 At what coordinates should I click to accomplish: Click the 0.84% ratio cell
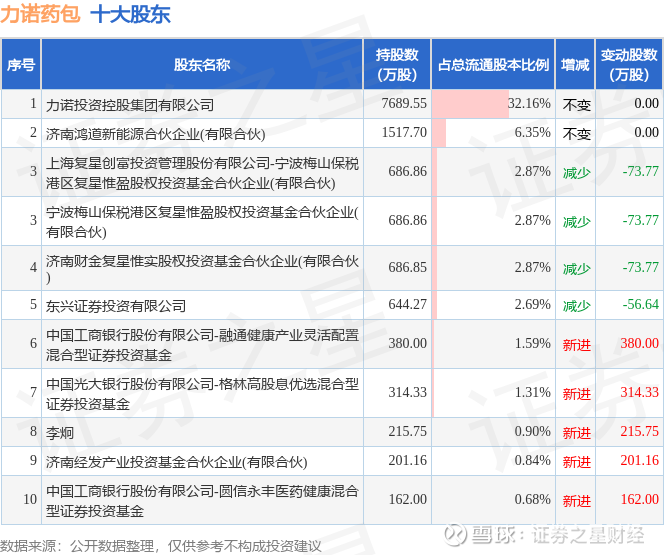coord(493,461)
